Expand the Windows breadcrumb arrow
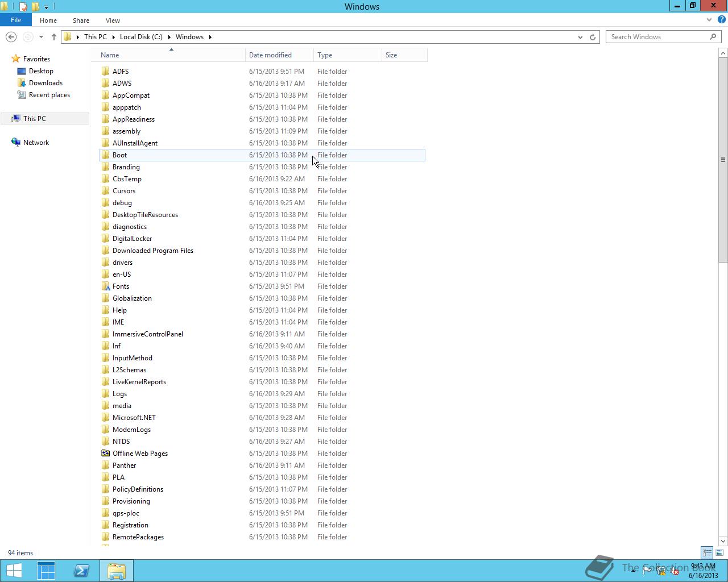Viewport: 728px width, 582px height. click(x=210, y=37)
